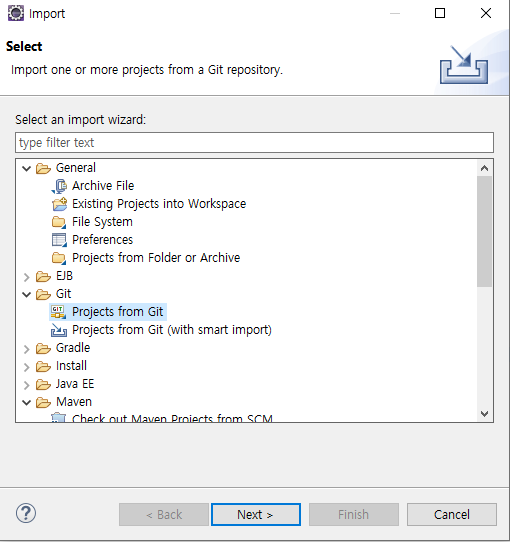
Task: Click the EJB folder icon
Action: (x=43, y=277)
